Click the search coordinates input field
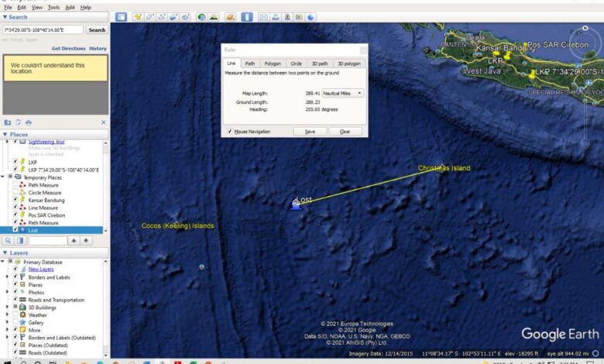Screen dimensions: 604x364 [43, 29]
